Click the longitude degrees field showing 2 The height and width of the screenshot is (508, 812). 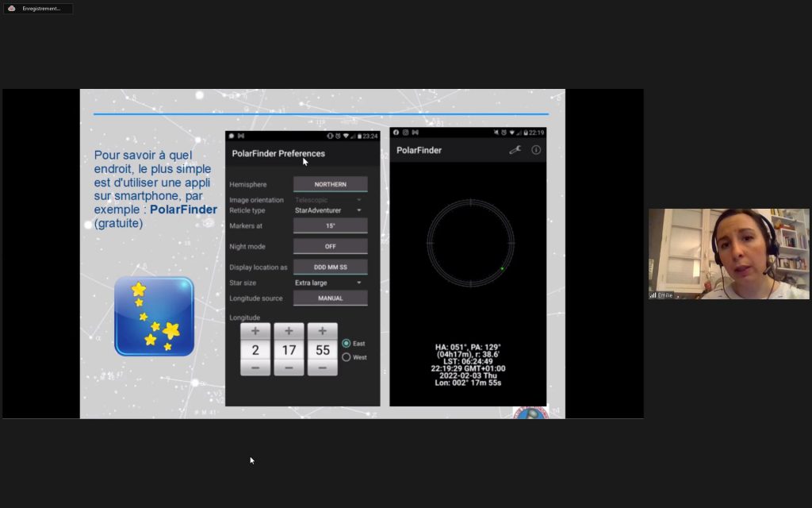pyautogui.click(x=255, y=350)
